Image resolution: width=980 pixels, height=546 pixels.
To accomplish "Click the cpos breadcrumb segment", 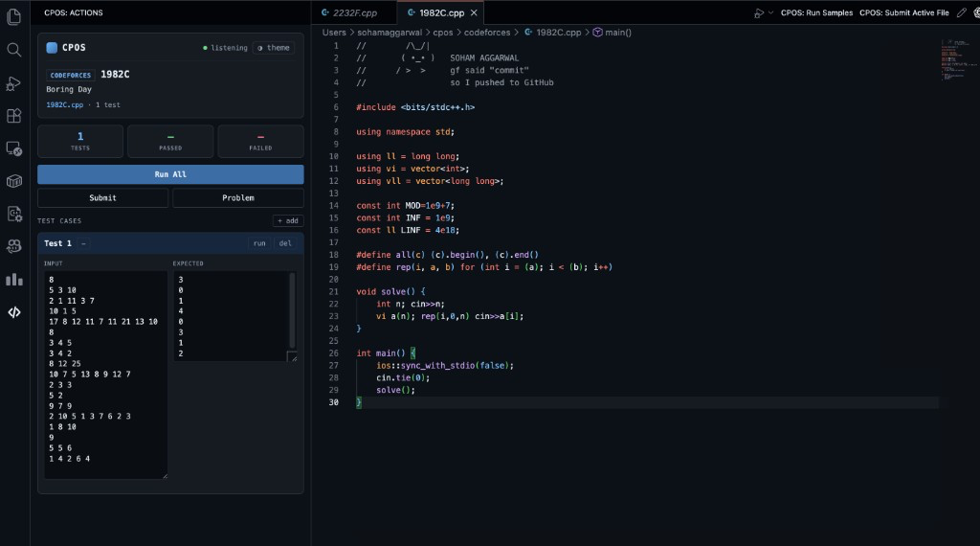I will 442,33.
